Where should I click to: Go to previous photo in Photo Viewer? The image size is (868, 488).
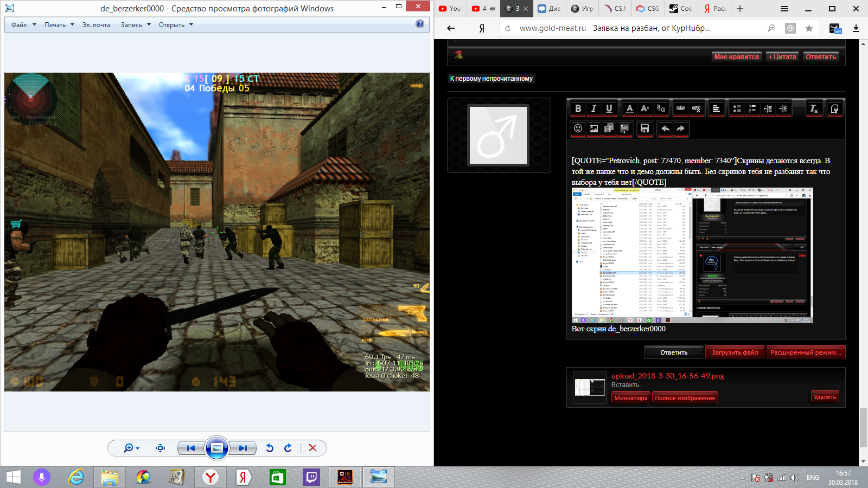tap(190, 448)
